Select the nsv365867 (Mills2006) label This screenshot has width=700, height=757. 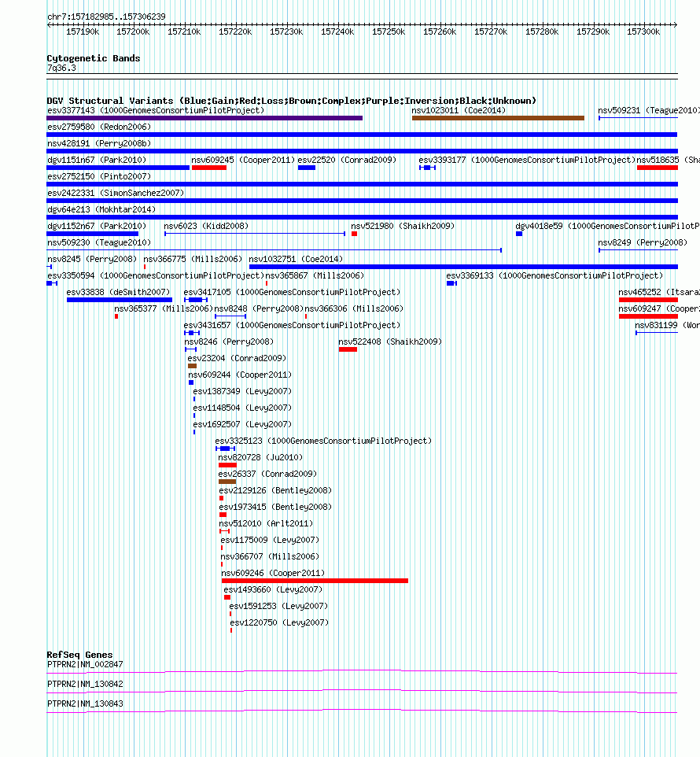pyautogui.click(x=315, y=275)
